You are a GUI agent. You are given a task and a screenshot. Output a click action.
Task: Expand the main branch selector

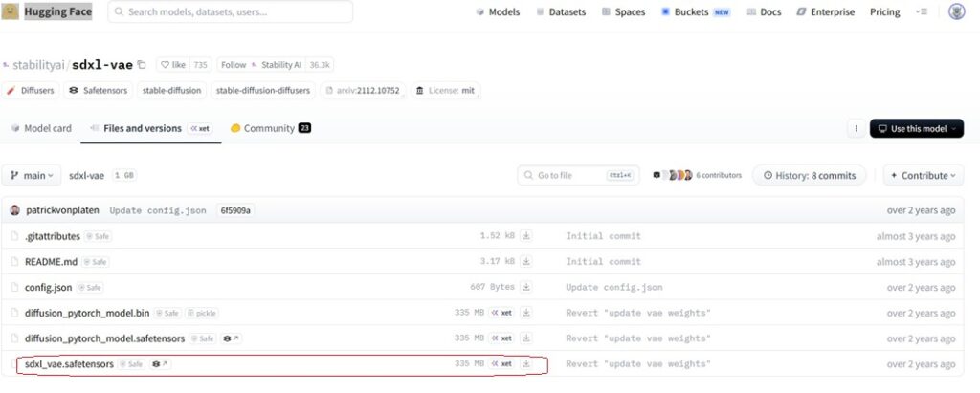(33, 176)
